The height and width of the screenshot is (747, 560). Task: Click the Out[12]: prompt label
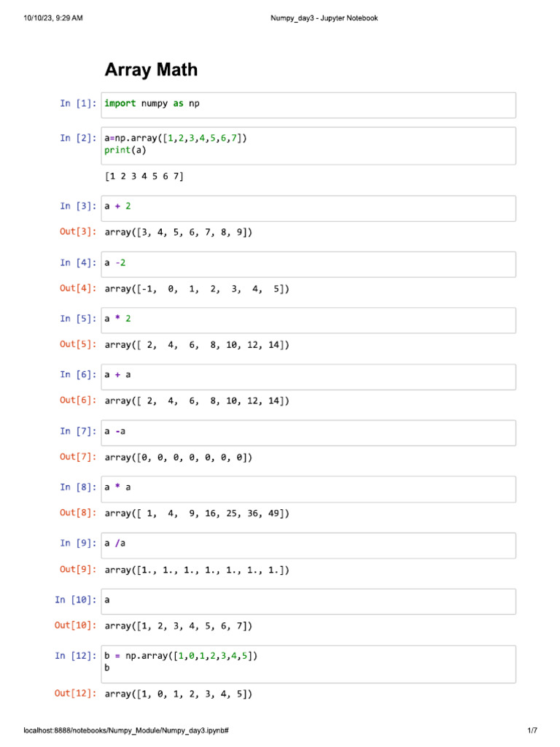(75, 693)
